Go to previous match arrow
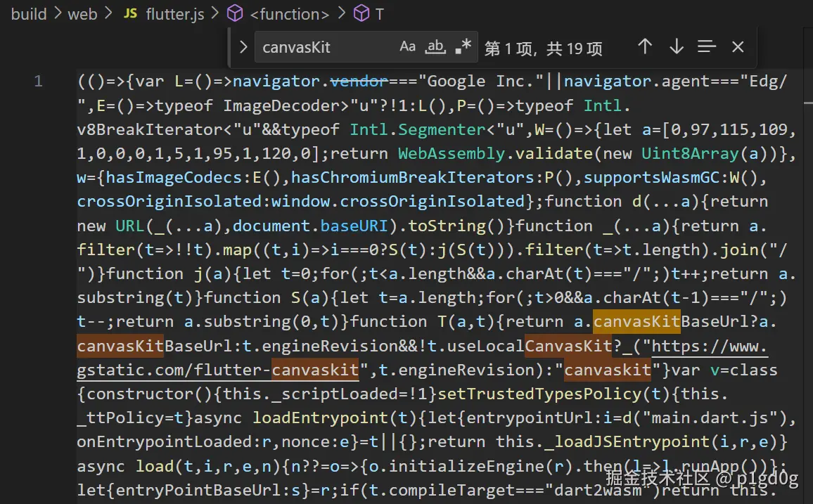This screenshot has width=813, height=504. click(x=645, y=46)
